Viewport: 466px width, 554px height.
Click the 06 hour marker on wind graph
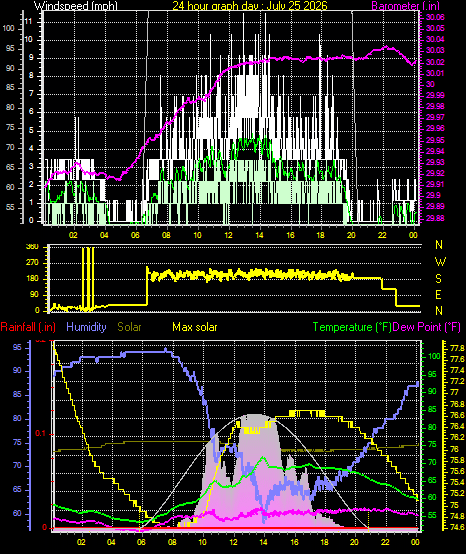point(135,235)
